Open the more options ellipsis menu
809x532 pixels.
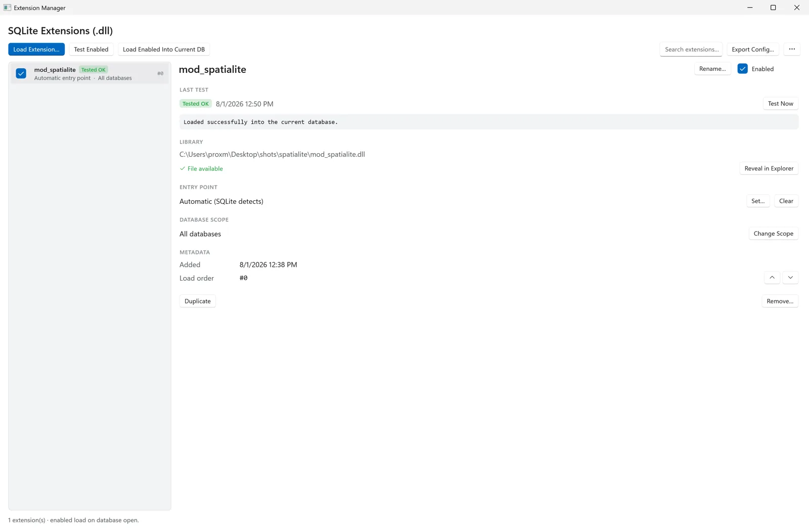(792, 49)
